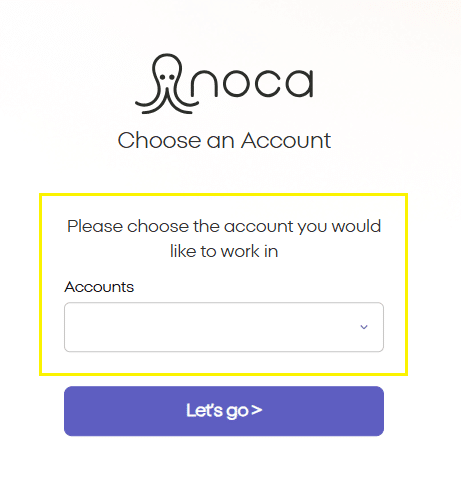Image resolution: width=461 pixels, height=494 pixels.
Task: Click the small chevron arrow in the Accounts field
Action: 364,327
